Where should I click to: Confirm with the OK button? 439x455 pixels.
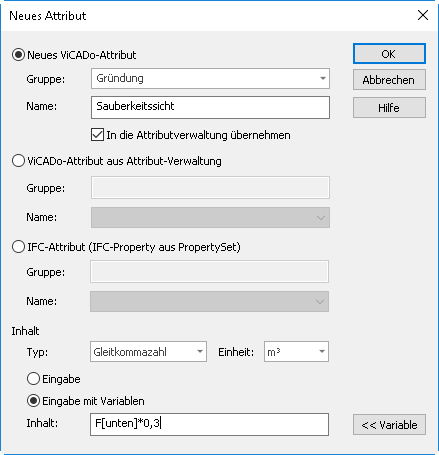pos(389,54)
